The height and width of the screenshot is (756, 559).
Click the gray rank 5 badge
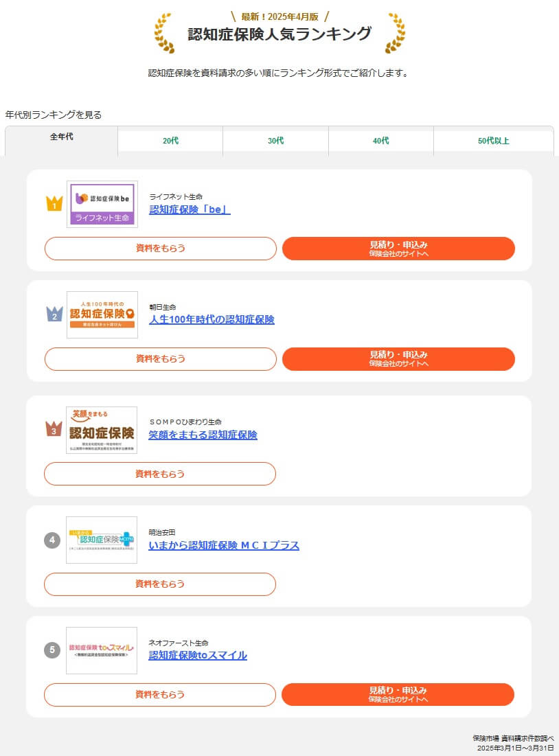[53, 650]
